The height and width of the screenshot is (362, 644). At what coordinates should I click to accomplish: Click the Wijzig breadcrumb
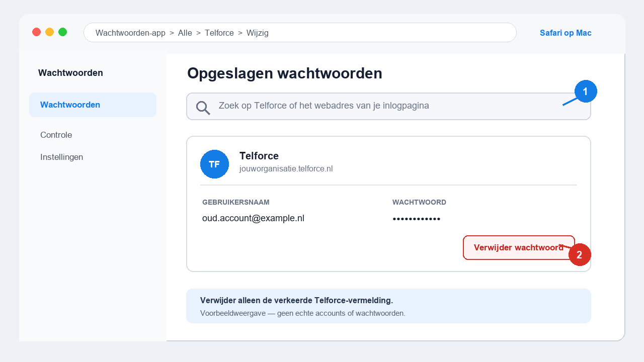[258, 33]
